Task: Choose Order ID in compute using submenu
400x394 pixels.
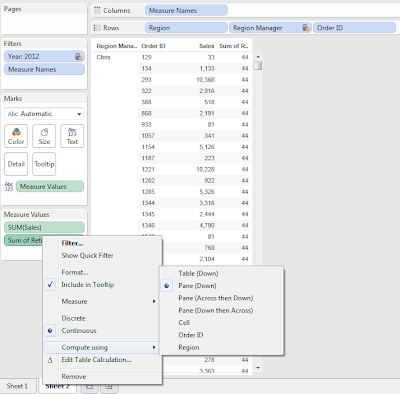Action: tap(191, 335)
